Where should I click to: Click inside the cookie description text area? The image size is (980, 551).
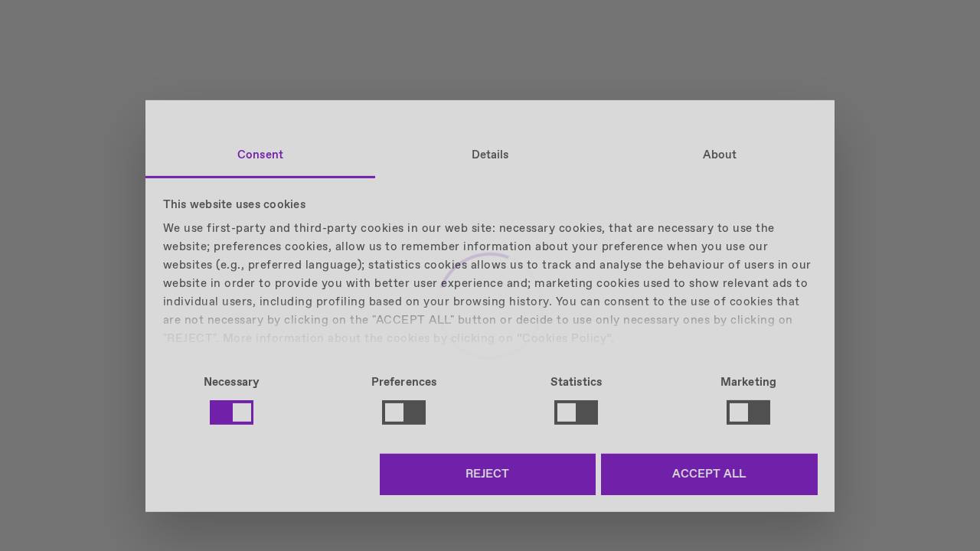(x=487, y=283)
